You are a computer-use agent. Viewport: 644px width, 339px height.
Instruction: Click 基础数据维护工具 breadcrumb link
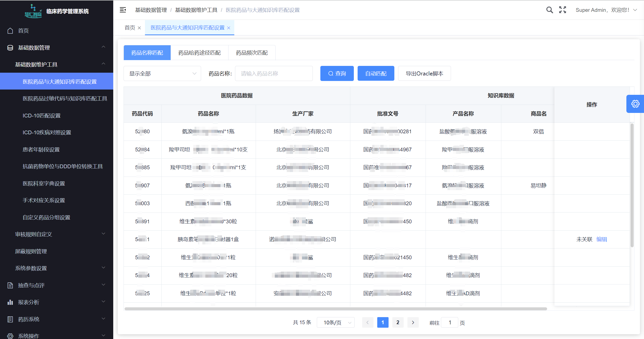click(x=196, y=10)
